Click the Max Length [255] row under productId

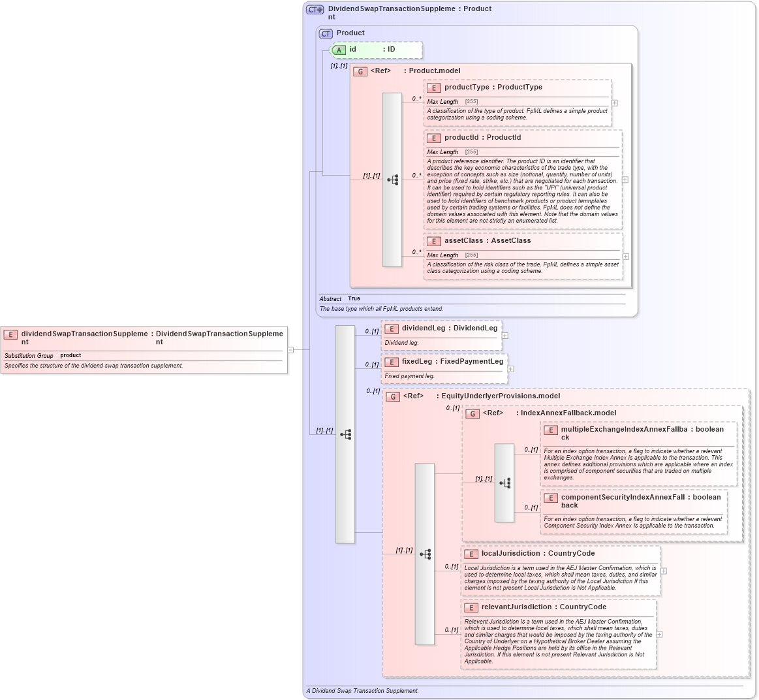click(523, 152)
